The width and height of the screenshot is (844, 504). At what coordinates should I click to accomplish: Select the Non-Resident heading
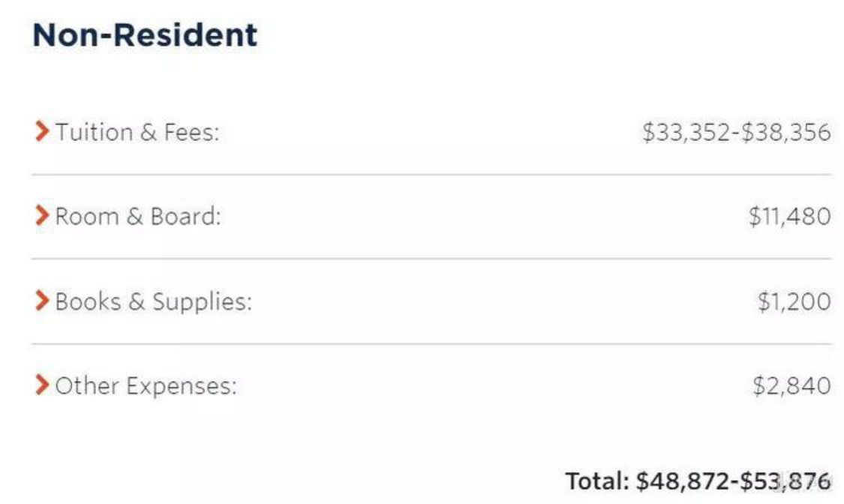click(x=145, y=35)
